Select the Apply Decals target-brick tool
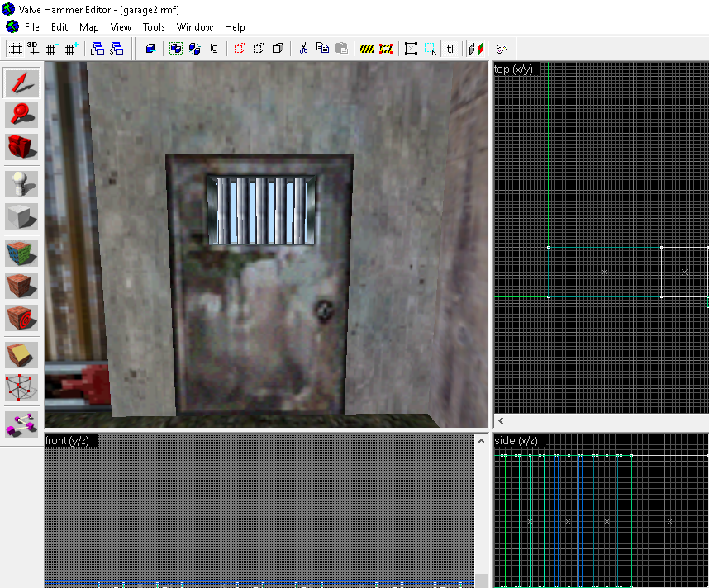The width and height of the screenshot is (709, 588). click(21, 316)
